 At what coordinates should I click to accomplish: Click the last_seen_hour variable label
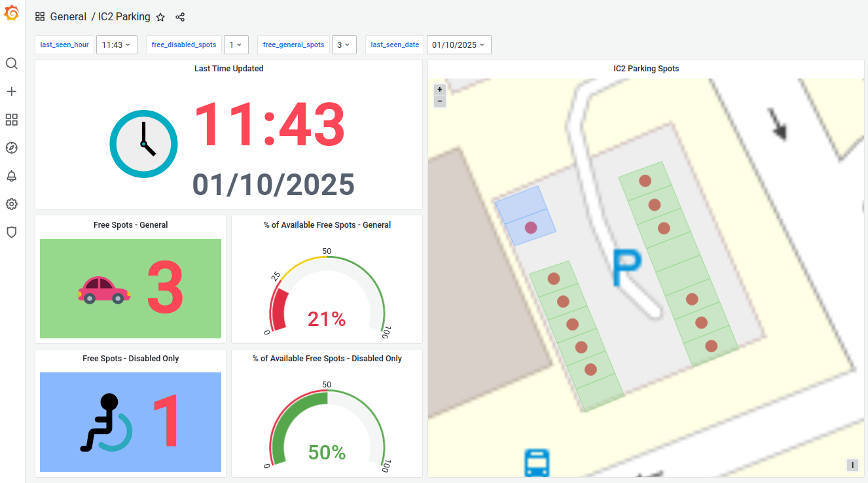(x=65, y=45)
